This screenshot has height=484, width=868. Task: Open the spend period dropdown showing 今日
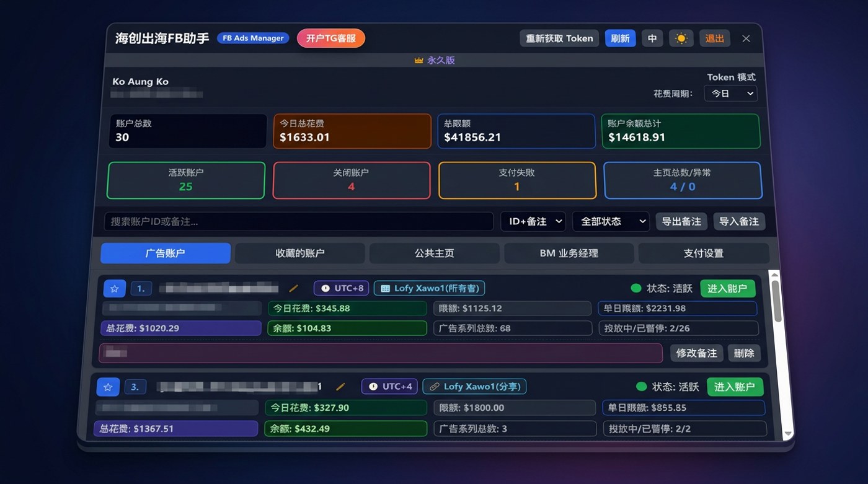click(x=730, y=94)
